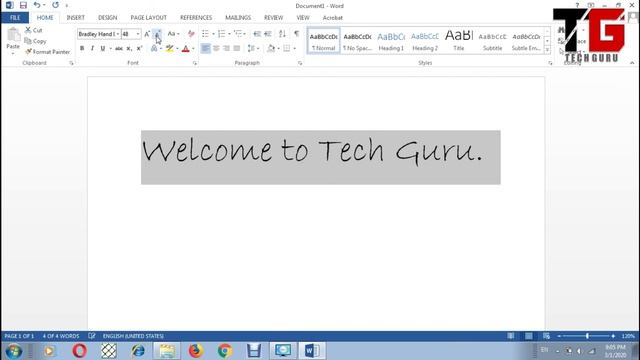The width and height of the screenshot is (640, 360).
Task: Cut the selected text
Action: point(33,30)
